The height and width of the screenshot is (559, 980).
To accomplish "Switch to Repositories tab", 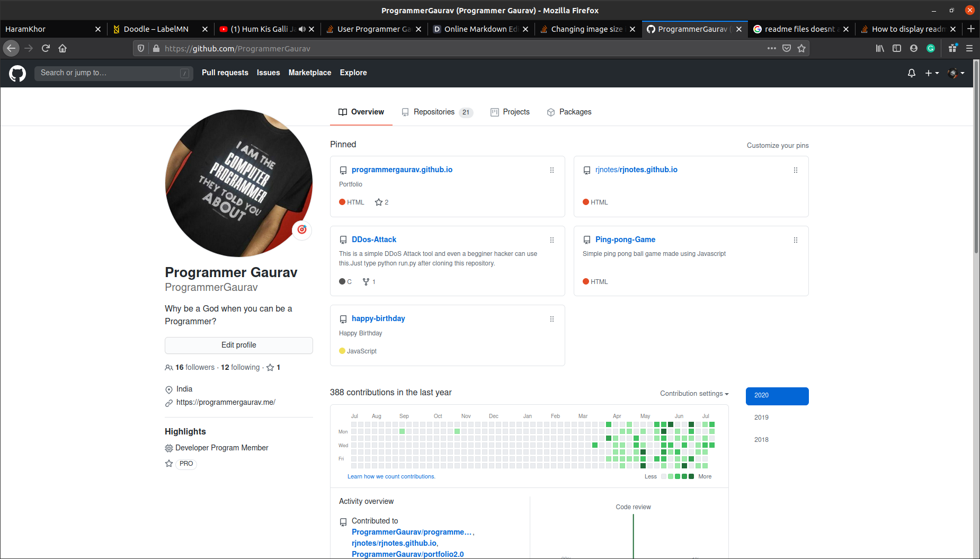I will point(437,112).
